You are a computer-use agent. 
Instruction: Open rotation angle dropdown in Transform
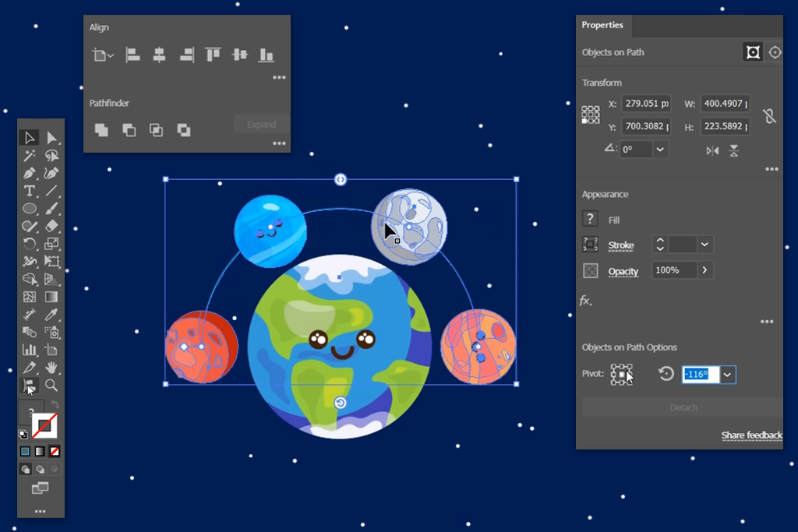point(660,150)
